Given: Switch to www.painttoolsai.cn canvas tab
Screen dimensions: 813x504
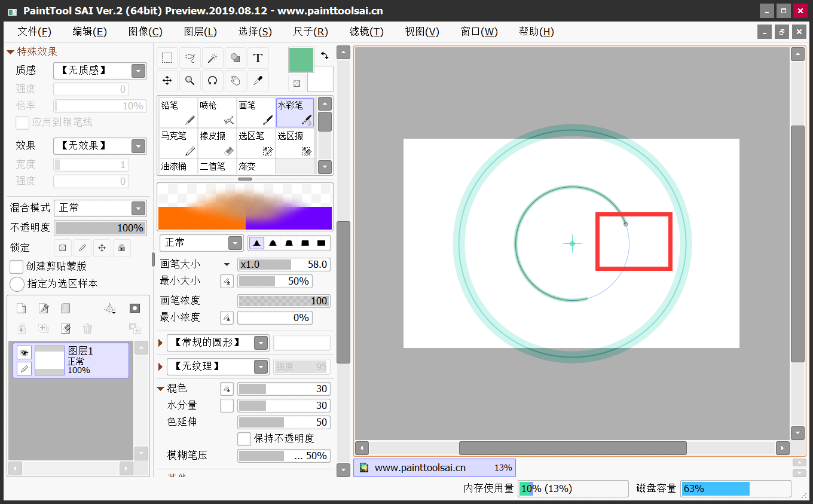Looking at the screenshot, I should [x=435, y=468].
